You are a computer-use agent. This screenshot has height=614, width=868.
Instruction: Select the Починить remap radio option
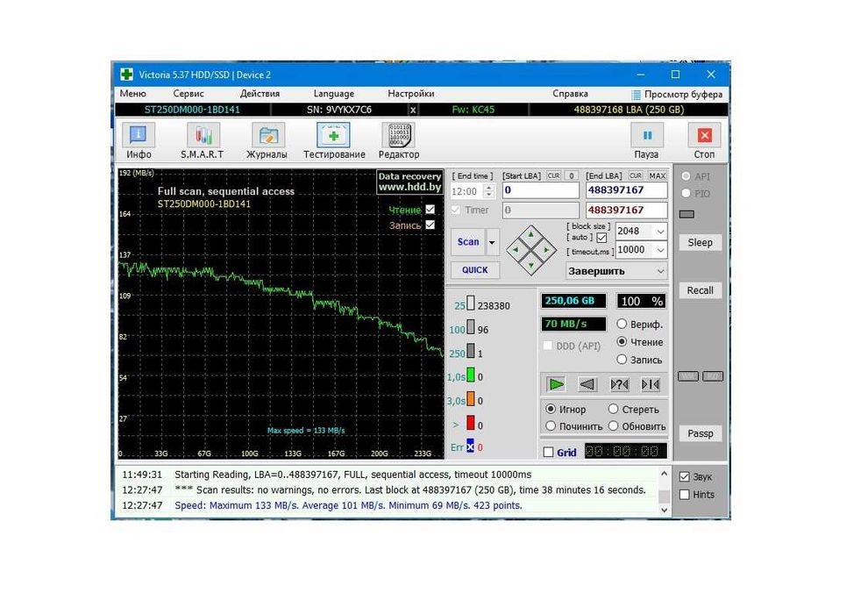click(x=551, y=425)
